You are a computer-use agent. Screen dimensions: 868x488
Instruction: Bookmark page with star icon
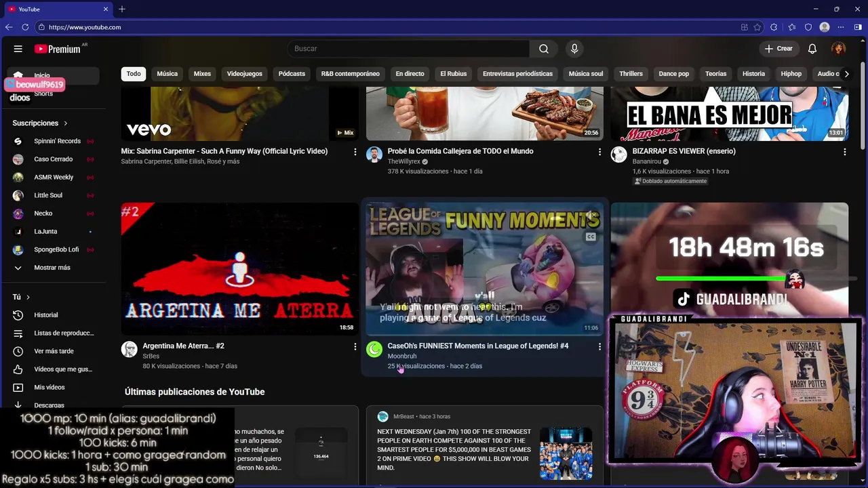(757, 27)
